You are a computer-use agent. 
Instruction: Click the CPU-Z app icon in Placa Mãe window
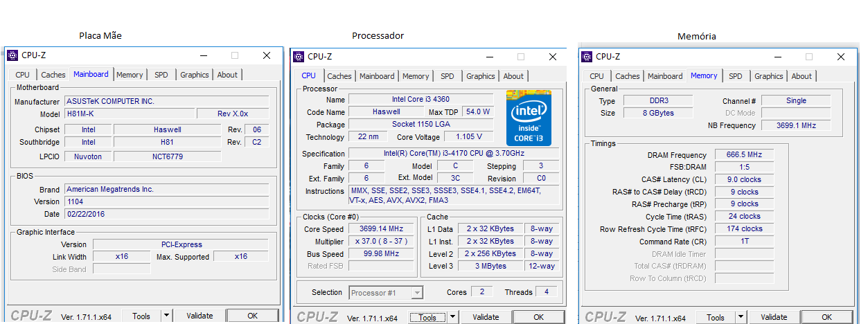click(x=12, y=55)
